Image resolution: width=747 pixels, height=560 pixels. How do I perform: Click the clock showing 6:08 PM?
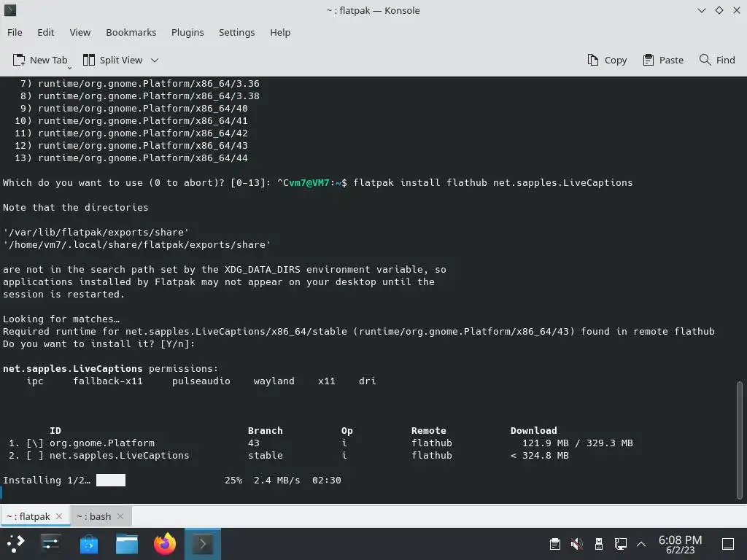point(681,544)
